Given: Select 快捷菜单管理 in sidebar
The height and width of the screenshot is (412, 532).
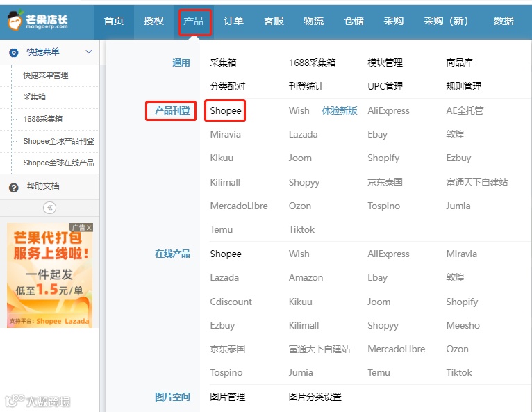Looking at the screenshot, I should (x=46, y=75).
